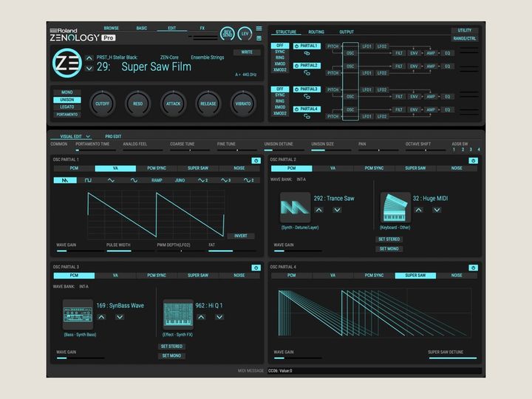Click SET MONO in OSC PARTIAL 3
This screenshot has height=399, width=532.
click(171, 356)
